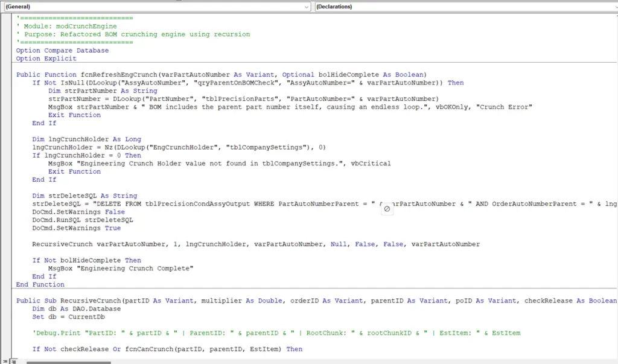Click the 'If lngCrunchHolder = 0 Then' line

tap(87, 155)
